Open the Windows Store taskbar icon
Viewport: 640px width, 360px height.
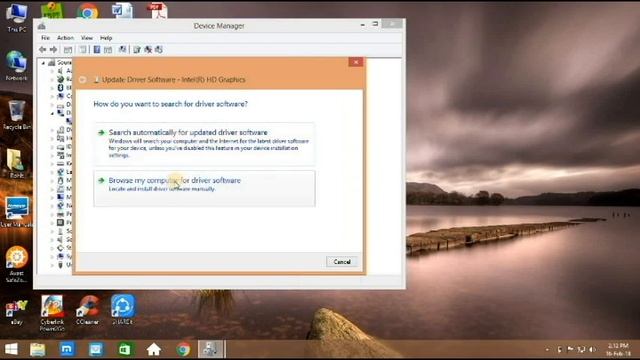click(x=124, y=349)
